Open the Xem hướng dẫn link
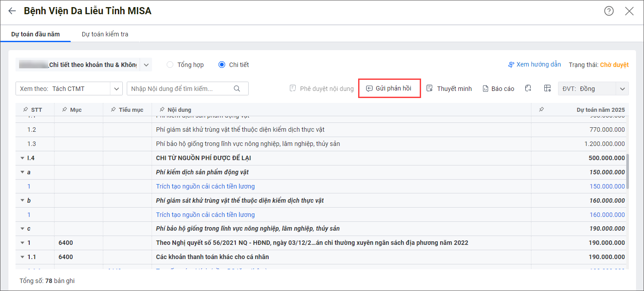The height and width of the screenshot is (291, 644). 535,65
